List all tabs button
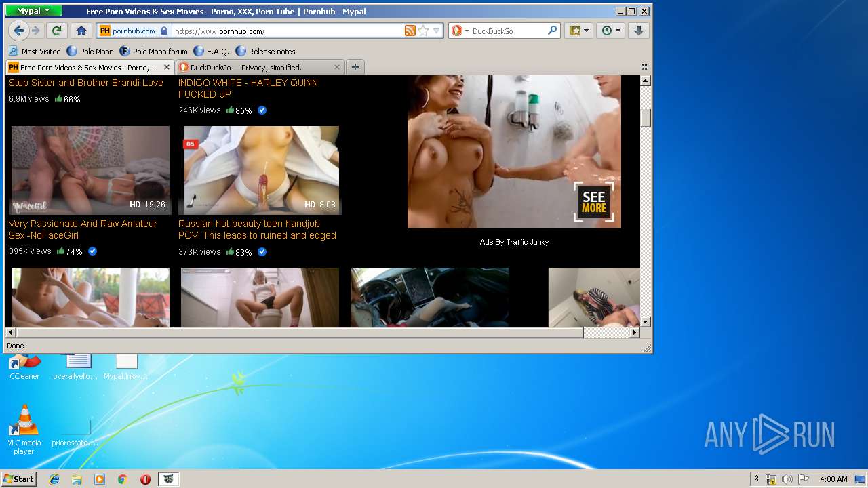 tap(644, 67)
